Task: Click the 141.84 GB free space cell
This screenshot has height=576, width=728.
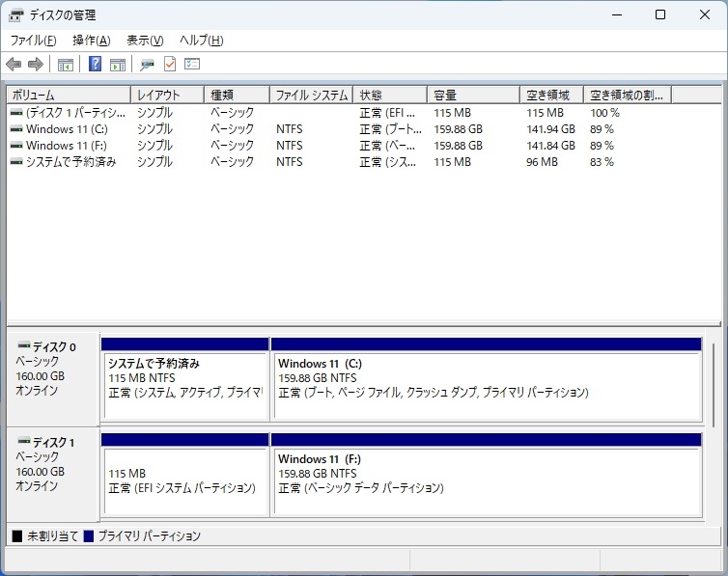Action: (550, 145)
